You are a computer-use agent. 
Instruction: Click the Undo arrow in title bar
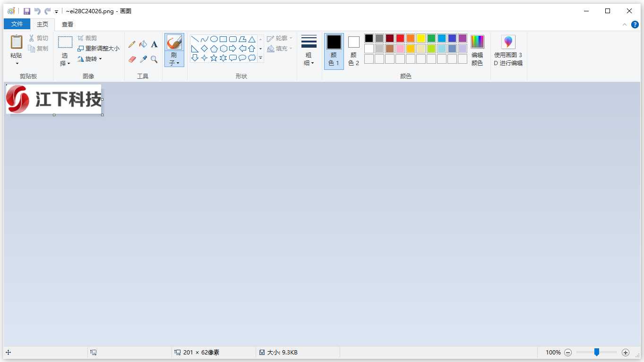[x=37, y=11]
